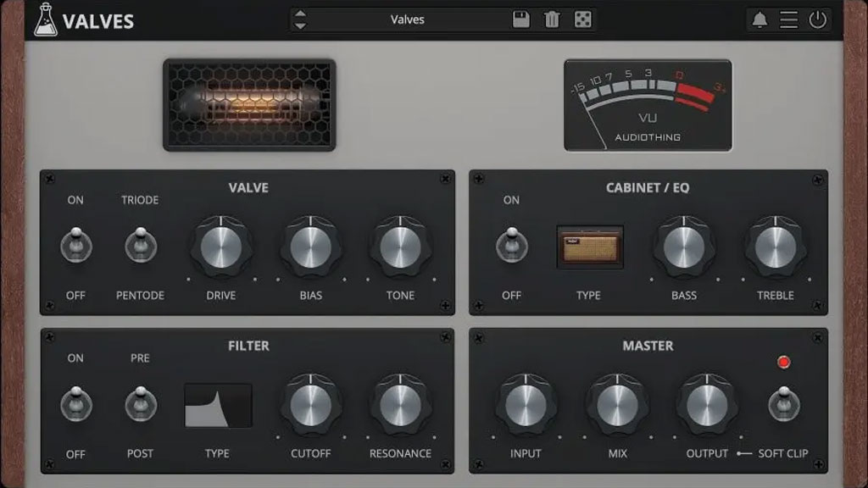The height and width of the screenshot is (488, 868).
Task: Toggle the Soft Clip switch
Action: click(x=784, y=404)
